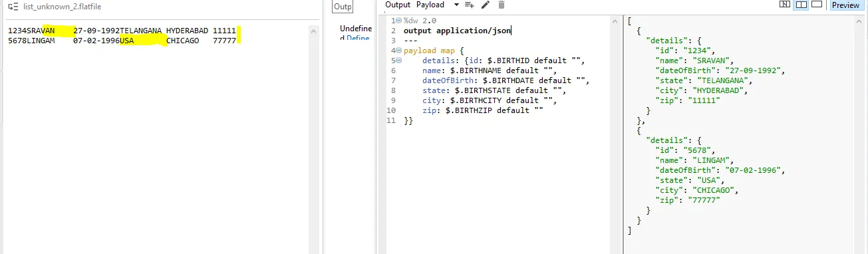The image size is (868, 254).
Task: Switch to the split two-pane layout icon
Action: 801,5
